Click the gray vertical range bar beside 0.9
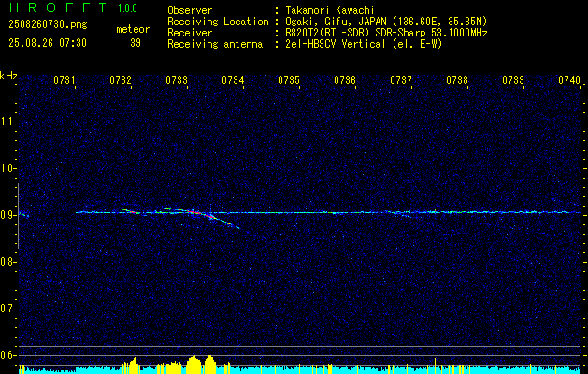Viewport: 588px width, 374px height. (x=18, y=216)
